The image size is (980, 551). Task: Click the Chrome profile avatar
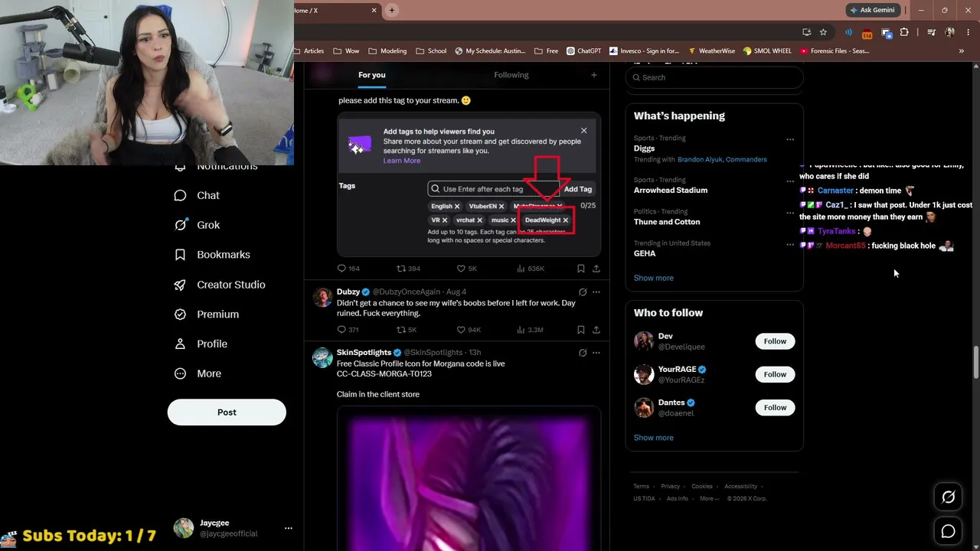(x=950, y=32)
